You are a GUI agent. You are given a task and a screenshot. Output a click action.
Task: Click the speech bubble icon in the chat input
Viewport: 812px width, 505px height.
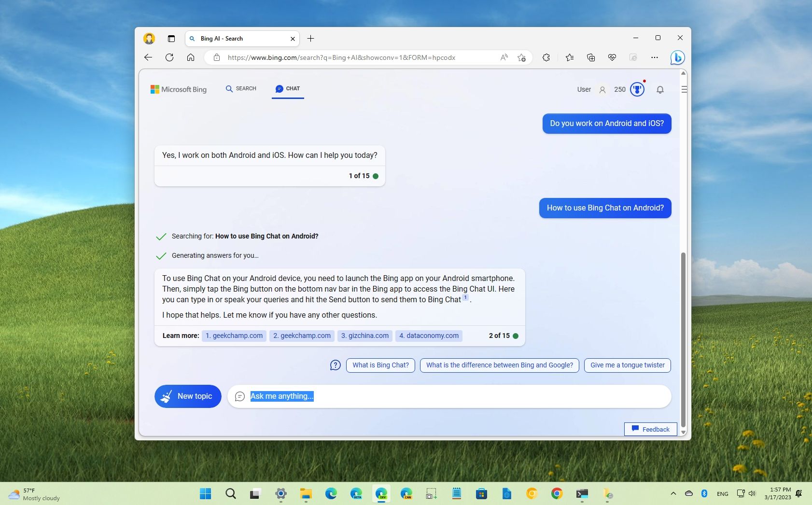pyautogui.click(x=240, y=396)
